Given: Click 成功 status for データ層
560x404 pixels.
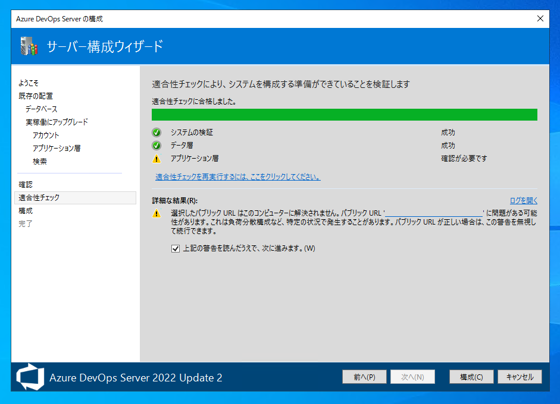Looking at the screenshot, I should tap(448, 145).
